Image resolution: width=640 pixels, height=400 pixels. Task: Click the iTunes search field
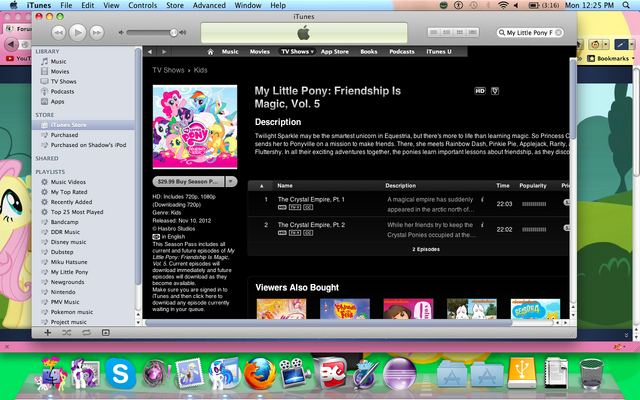click(x=529, y=33)
